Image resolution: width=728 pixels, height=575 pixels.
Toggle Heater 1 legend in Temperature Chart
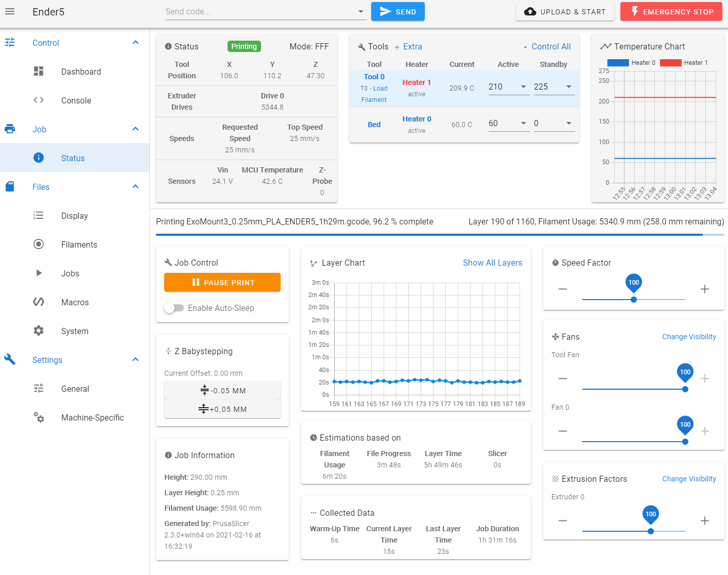coord(684,63)
